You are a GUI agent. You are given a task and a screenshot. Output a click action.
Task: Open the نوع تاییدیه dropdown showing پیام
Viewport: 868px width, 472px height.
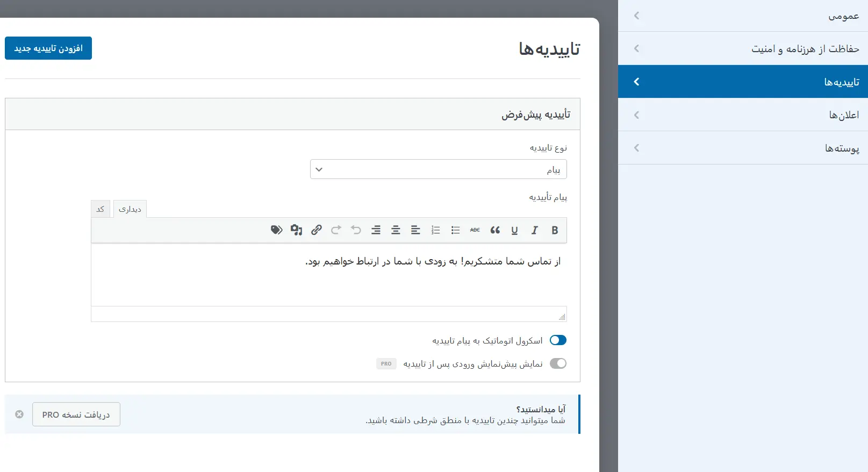pyautogui.click(x=439, y=169)
